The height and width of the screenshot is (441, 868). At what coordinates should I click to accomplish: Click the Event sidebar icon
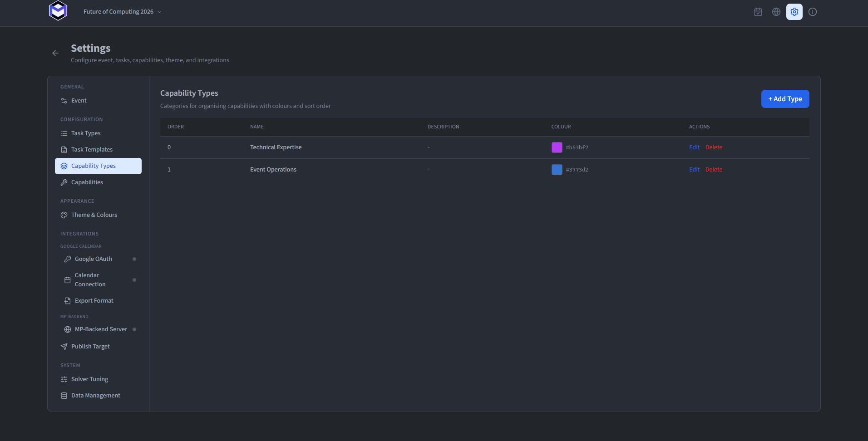click(64, 101)
